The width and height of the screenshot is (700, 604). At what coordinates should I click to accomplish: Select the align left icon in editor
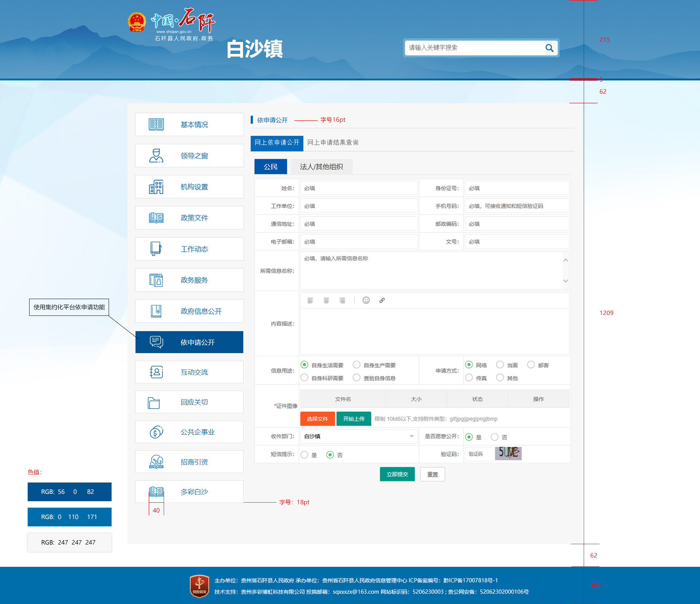[x=310, y=300]
